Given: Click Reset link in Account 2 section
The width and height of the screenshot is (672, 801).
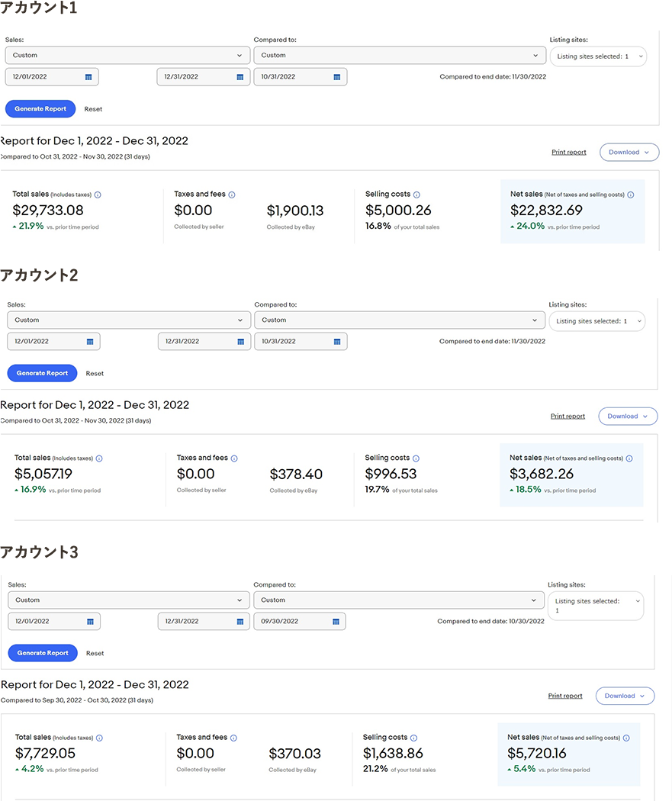Looking at the screenshot, I should coord(95,374).
